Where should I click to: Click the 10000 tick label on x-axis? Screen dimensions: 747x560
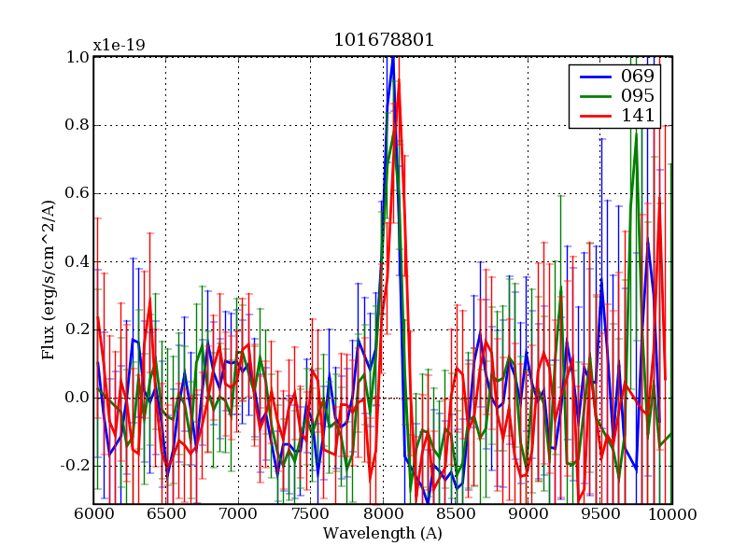tap(671, 514)
